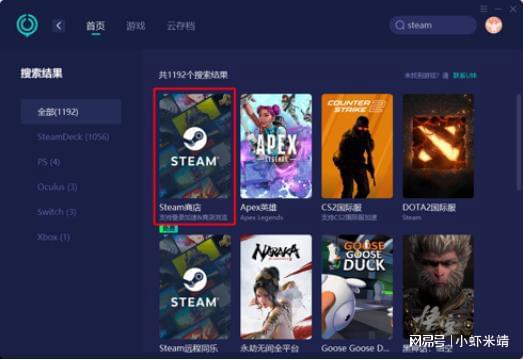The width and height of the screenshot is (523, 360).
Task: Select the 全部(1192) filter
Action: [71, 111]
